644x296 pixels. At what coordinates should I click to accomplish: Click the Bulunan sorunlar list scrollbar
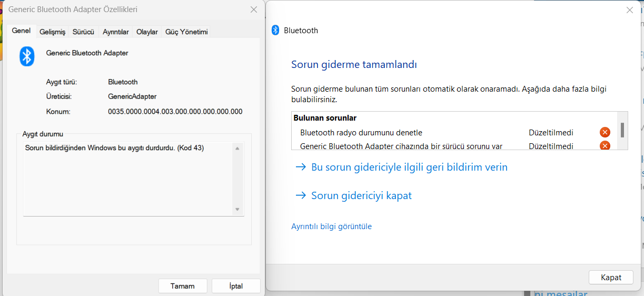(622, 131)
